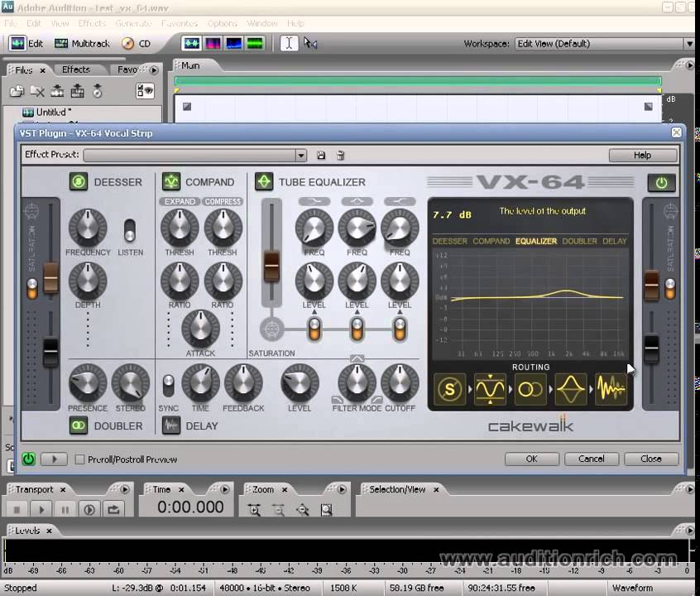The width and height of the screenshot is (700, 596).
Task: Click the Delay routing icon
Action: tap(611, 389)
